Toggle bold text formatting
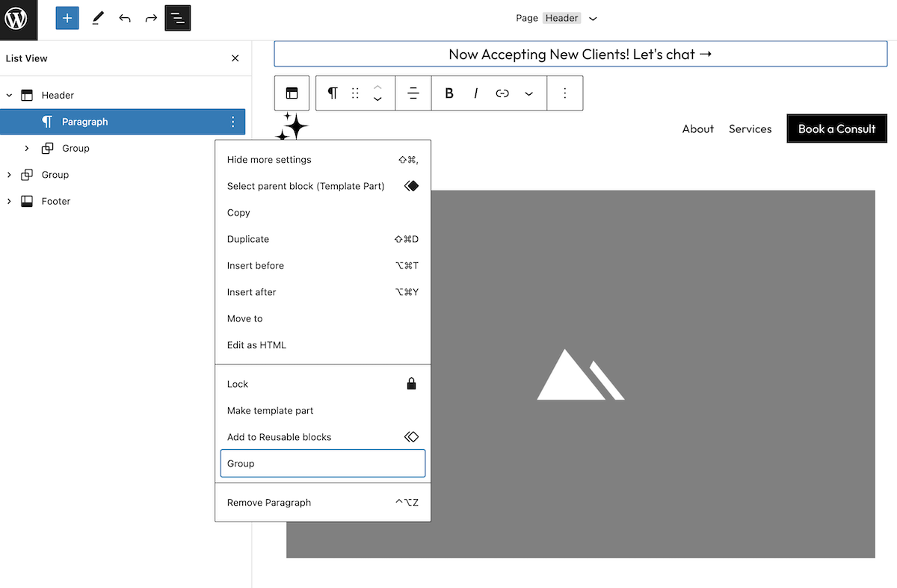Viewport: 897px width, 588px height. 449,93
